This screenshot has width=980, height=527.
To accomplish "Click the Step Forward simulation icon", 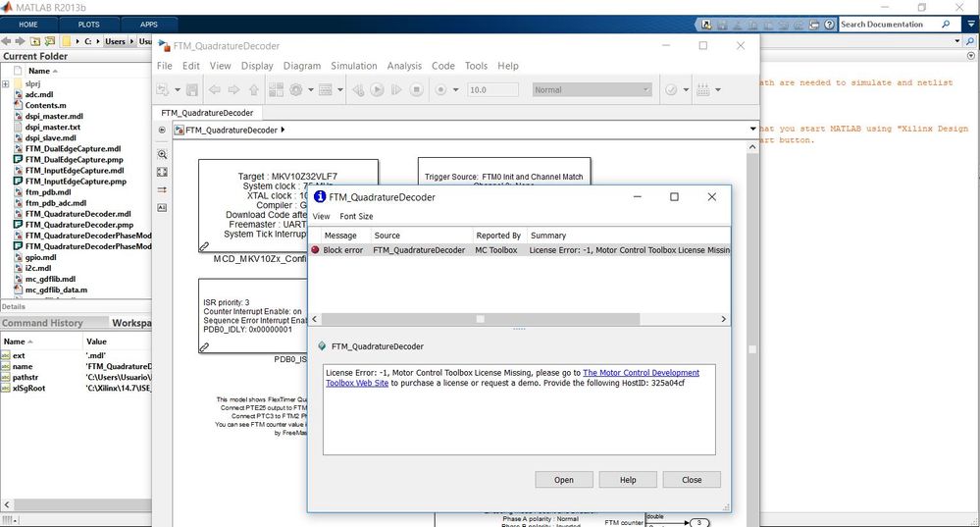I will point(396,90).
